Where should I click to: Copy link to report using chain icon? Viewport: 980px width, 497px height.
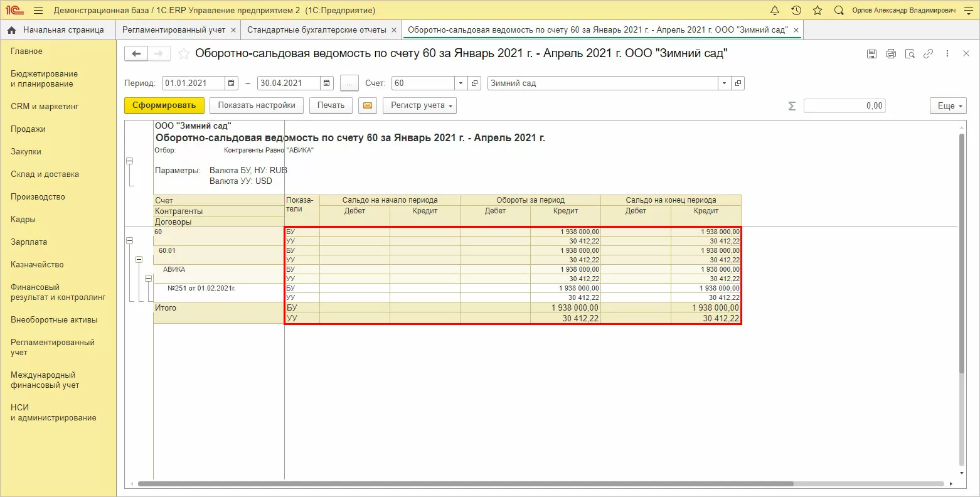(x=928, y=54)
